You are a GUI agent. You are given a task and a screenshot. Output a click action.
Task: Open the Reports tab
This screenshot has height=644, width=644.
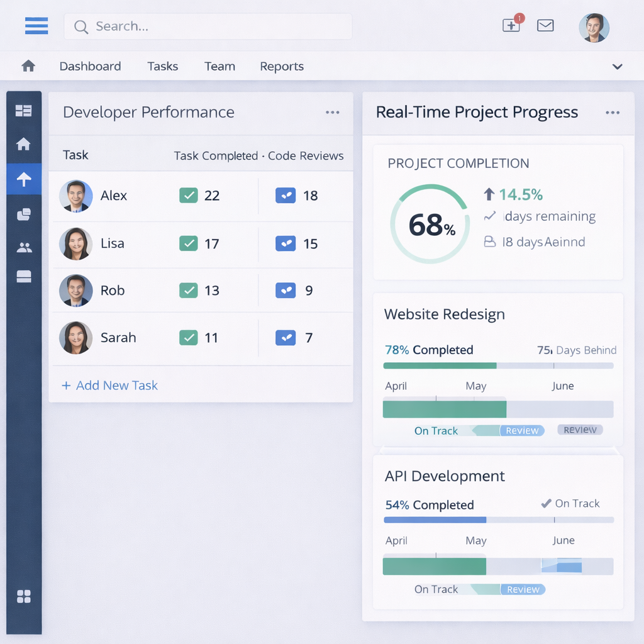282,66
